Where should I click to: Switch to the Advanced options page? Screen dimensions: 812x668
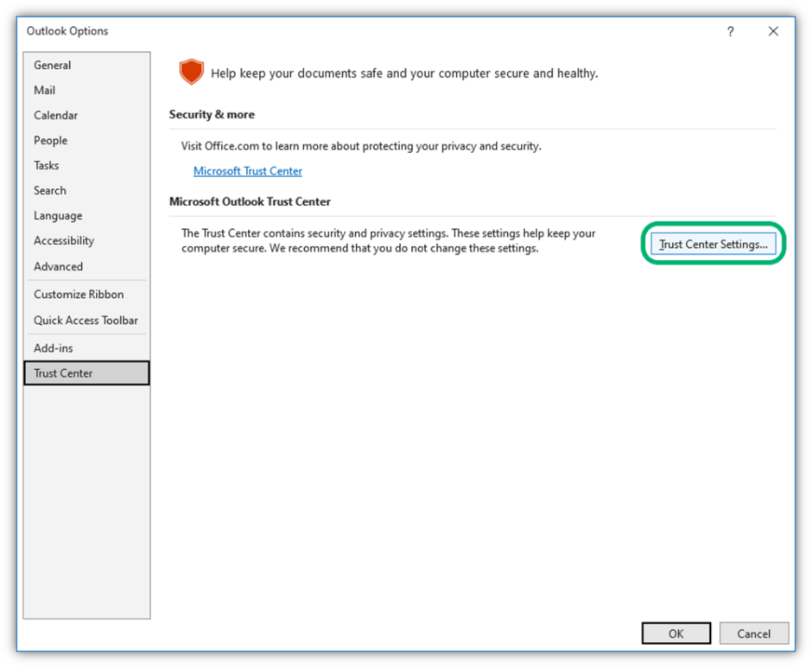[58, 266]
